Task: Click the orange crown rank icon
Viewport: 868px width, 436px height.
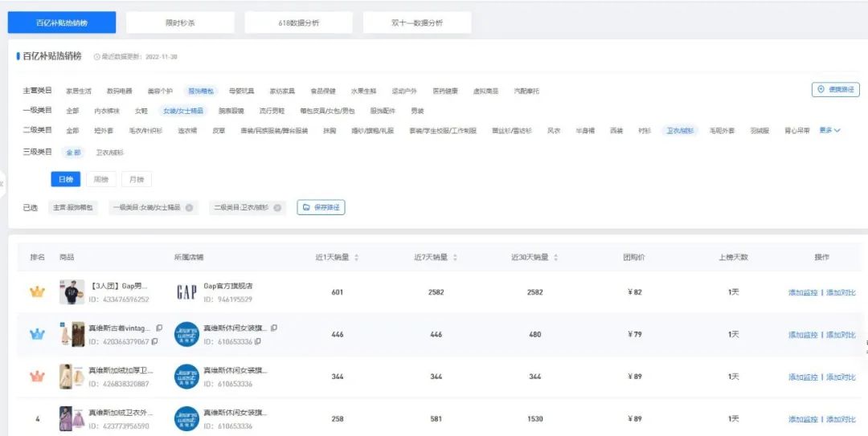Action: [x=37, y=377]
